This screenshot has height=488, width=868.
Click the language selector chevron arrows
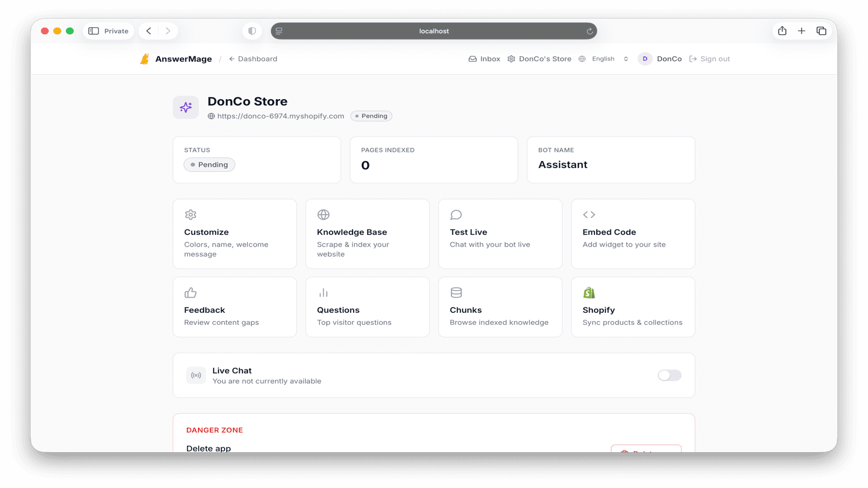tap(626, 59)
